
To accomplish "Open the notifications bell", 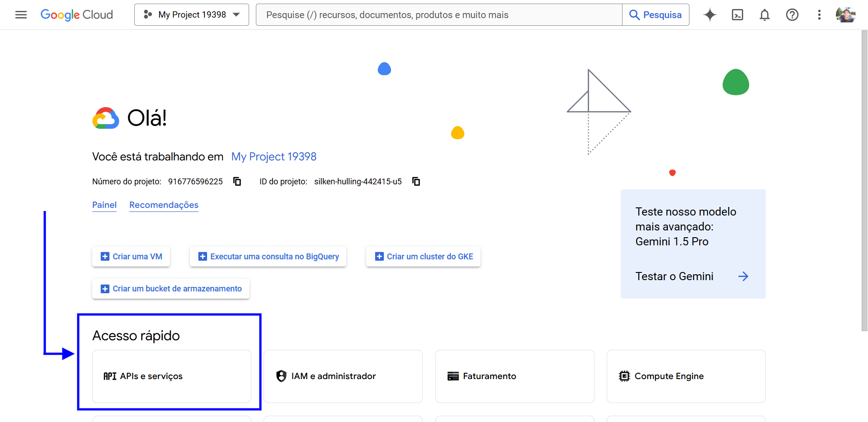I will (x=764, y=15).
